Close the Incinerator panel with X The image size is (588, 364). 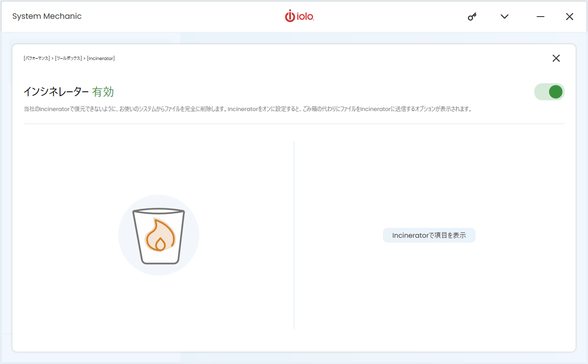pyautogui.click(x=556, y=58)
